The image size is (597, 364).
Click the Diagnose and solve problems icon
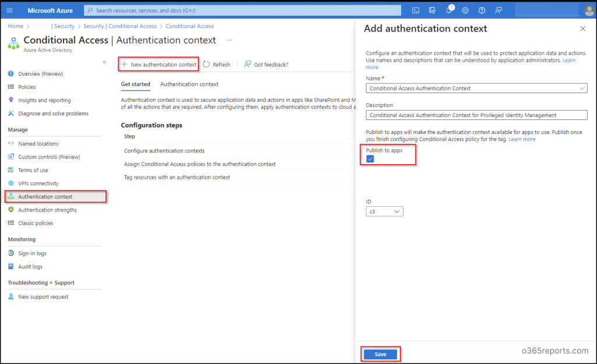coord(10,114)
